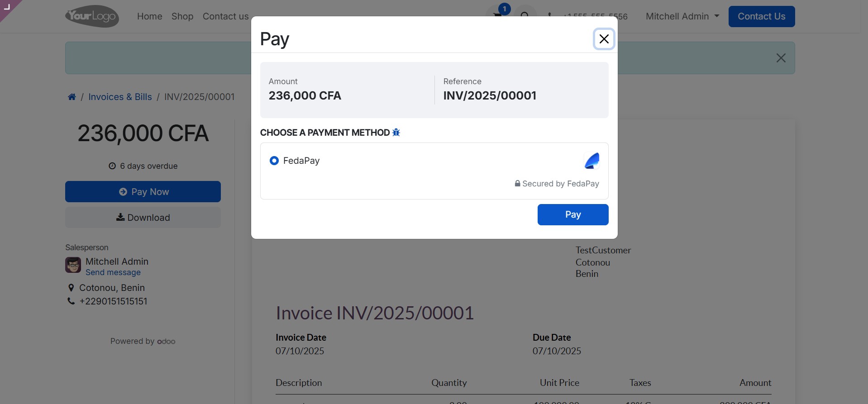This screenshot has width=868, height=404.
Task: Open the Invoices & Bills breadcrumb link
Action: click(120, 97)
